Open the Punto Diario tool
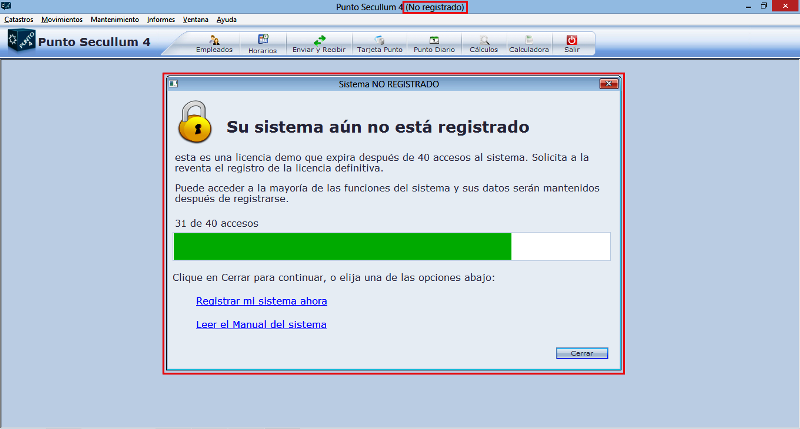 point(434,44)
